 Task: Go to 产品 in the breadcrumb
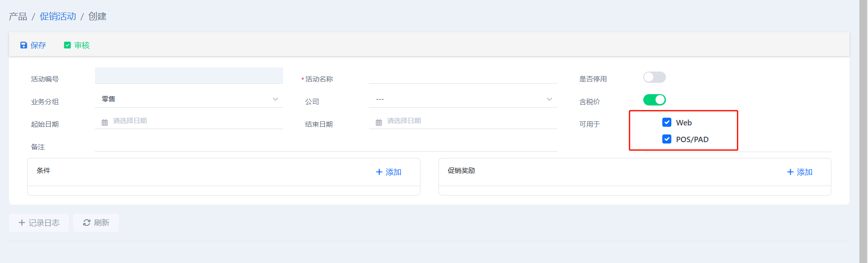[x=18, y=16]
